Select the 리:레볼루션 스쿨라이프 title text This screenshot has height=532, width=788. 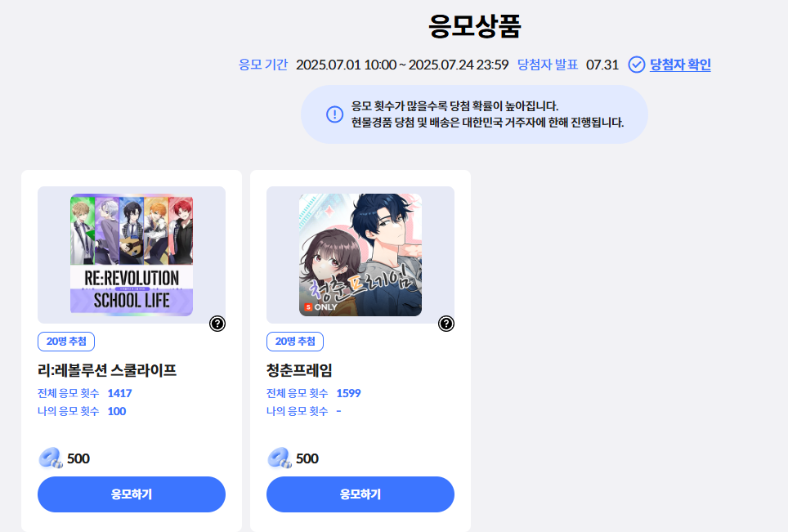[x=107, y=370]
